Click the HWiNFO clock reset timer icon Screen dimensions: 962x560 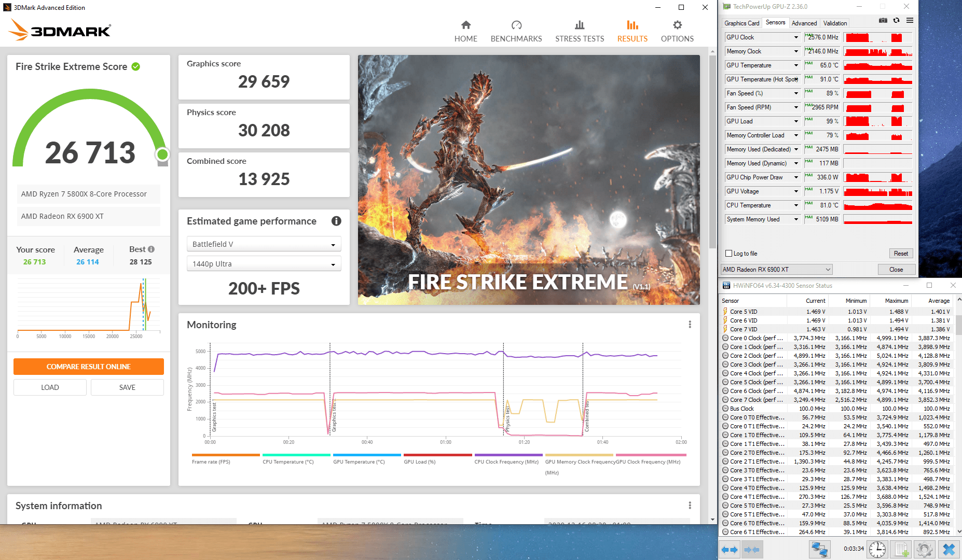click(x=877, y=549)
